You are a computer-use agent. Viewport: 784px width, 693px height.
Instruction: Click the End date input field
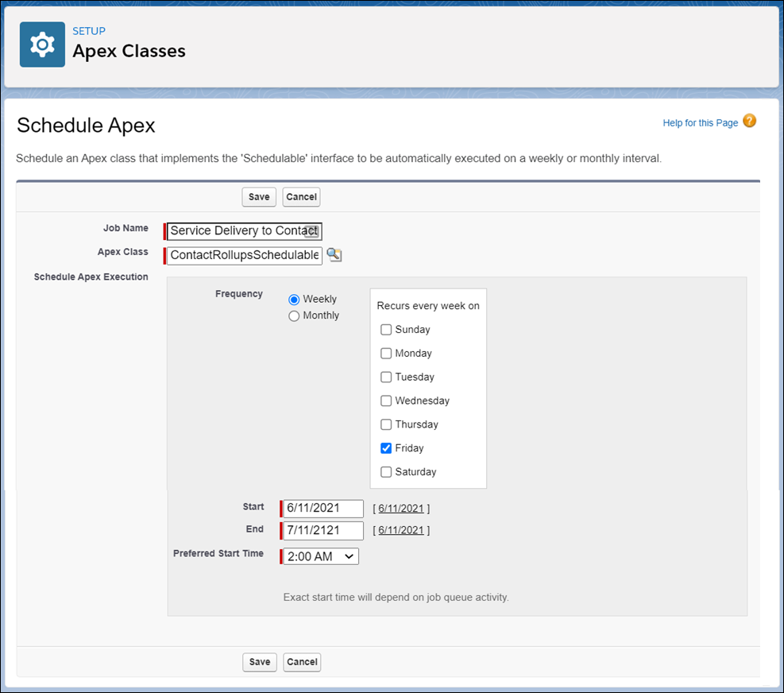(323, 531)
